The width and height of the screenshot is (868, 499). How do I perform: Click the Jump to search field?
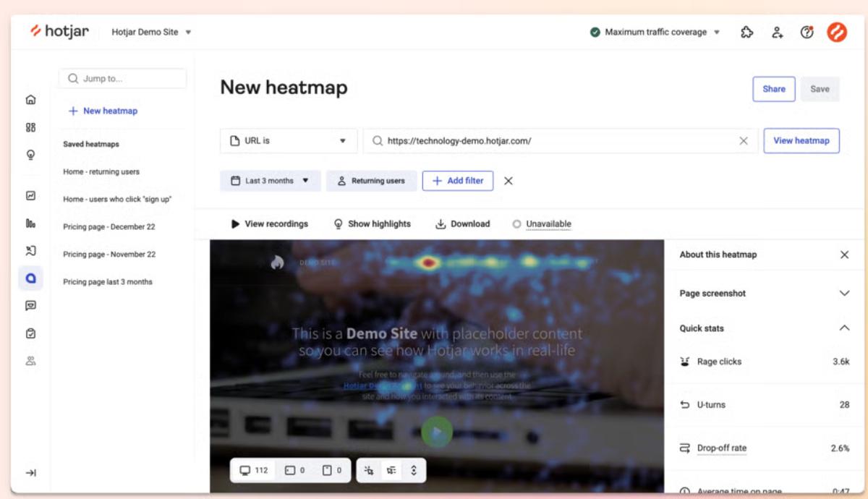pyautogui.click(x=122, y=79)
